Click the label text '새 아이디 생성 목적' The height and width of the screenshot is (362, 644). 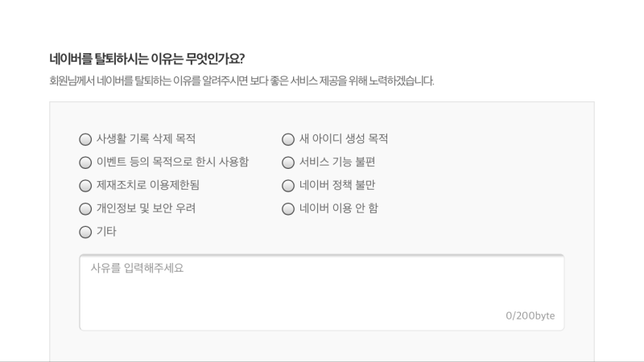[x=344, y=138]
